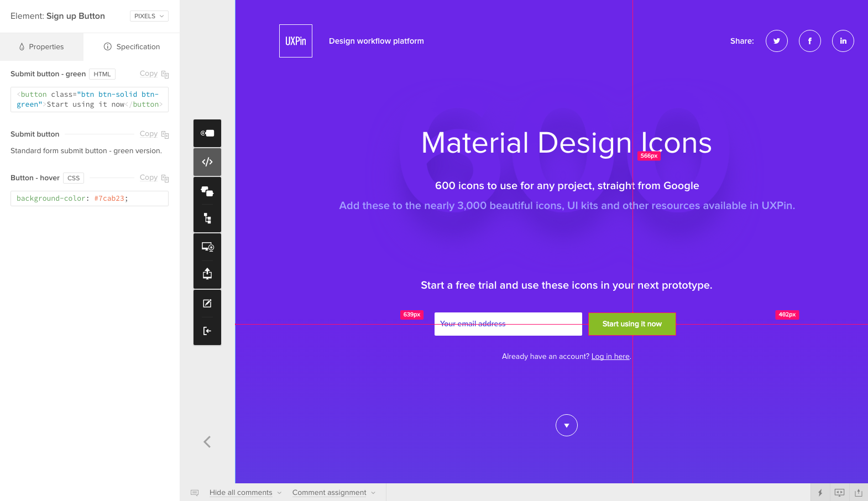Screen dimensions: 868x501
Task: Click the preview on device monitor icon
Action: [x=207, y=247]
